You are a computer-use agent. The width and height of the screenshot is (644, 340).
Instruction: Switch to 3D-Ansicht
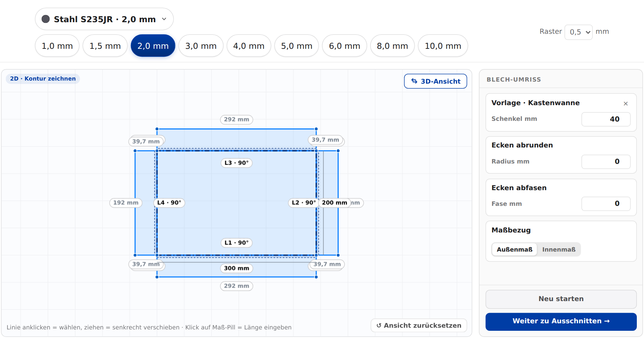pyautogui.click(x=435, y=81)
